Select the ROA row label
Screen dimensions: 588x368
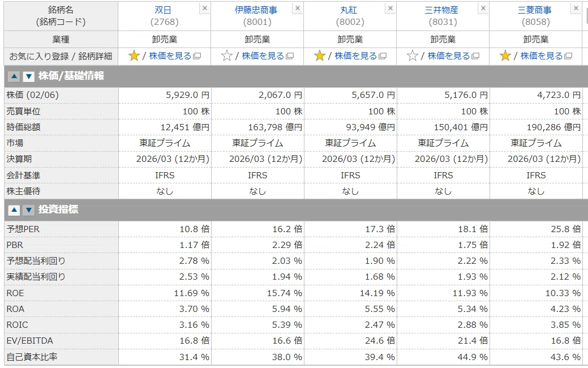pos(15,309)
